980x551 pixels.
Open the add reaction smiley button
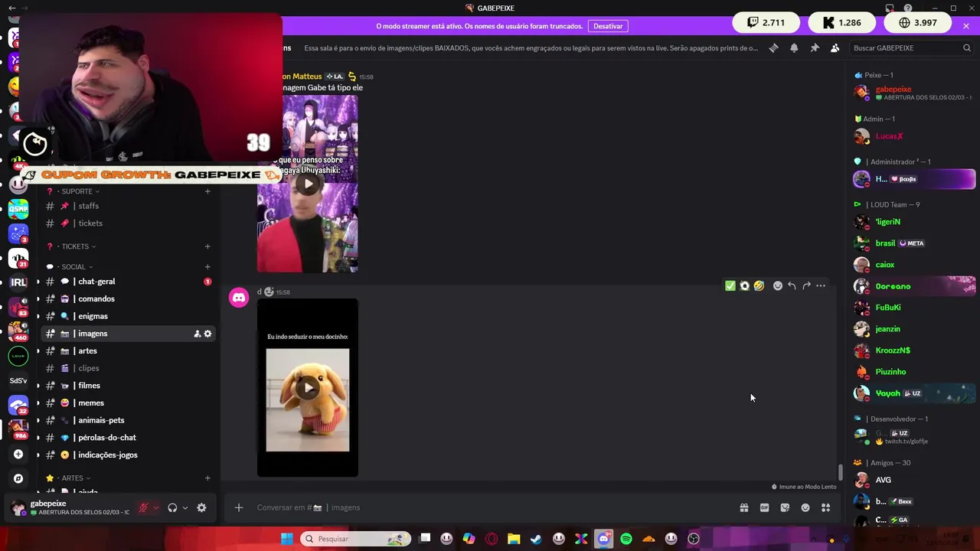click(778, 285)
